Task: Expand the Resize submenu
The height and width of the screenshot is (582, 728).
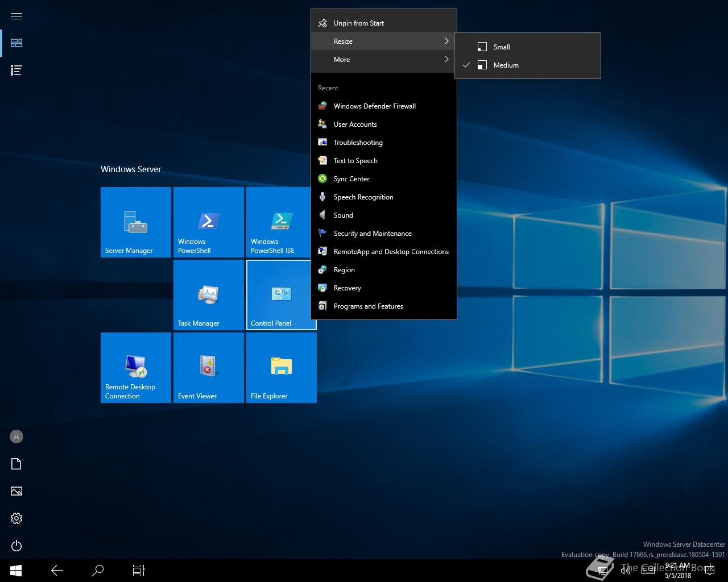Action: pos(384,41)
